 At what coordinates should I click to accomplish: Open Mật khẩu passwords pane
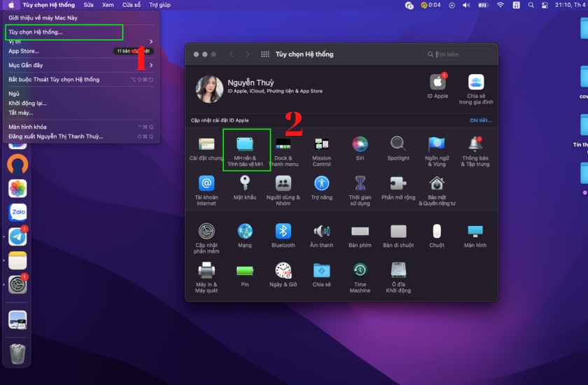[245, 188]
